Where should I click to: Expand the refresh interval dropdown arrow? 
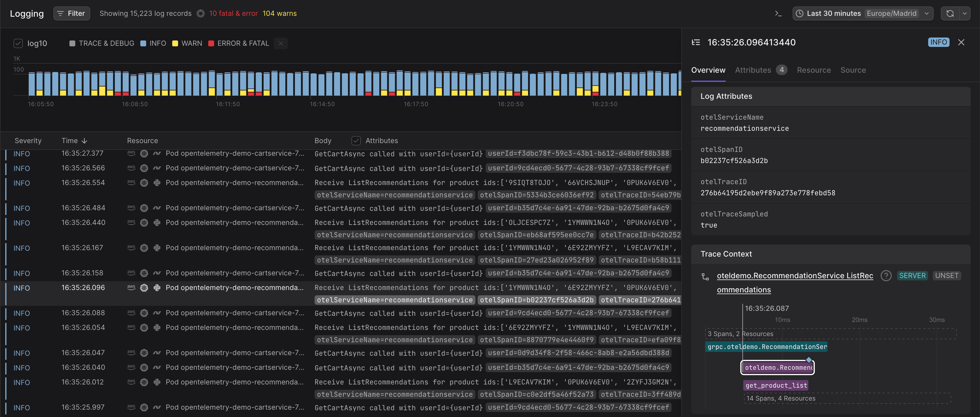coord(964,14)
